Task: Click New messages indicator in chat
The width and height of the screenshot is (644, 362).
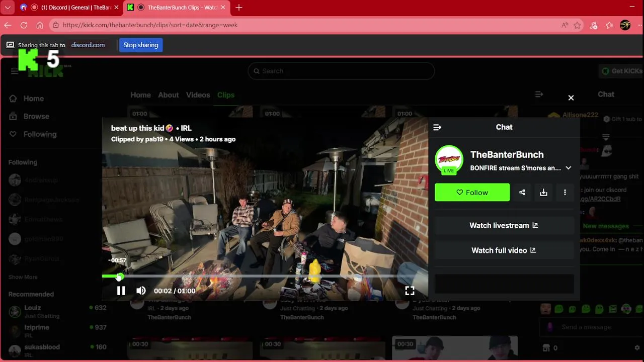Action: click(x=606, y=226)
